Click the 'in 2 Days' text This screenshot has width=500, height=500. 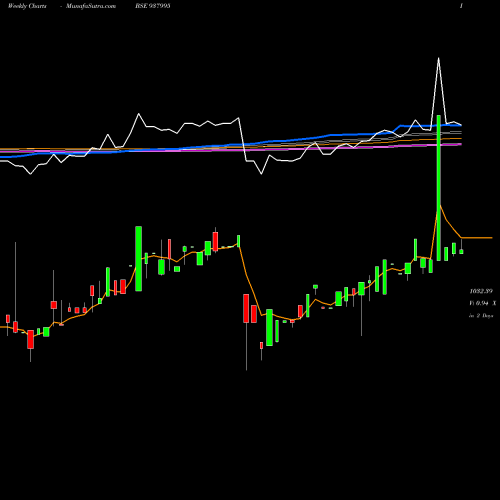[481, 315]
